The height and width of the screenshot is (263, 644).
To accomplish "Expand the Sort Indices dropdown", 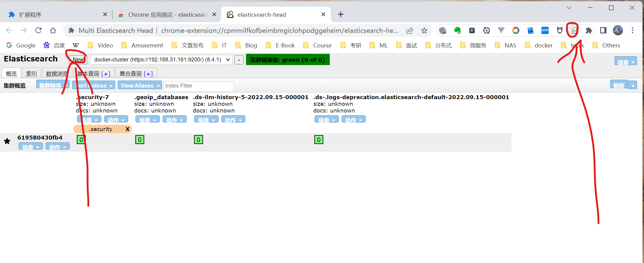I will click(94, 86).
